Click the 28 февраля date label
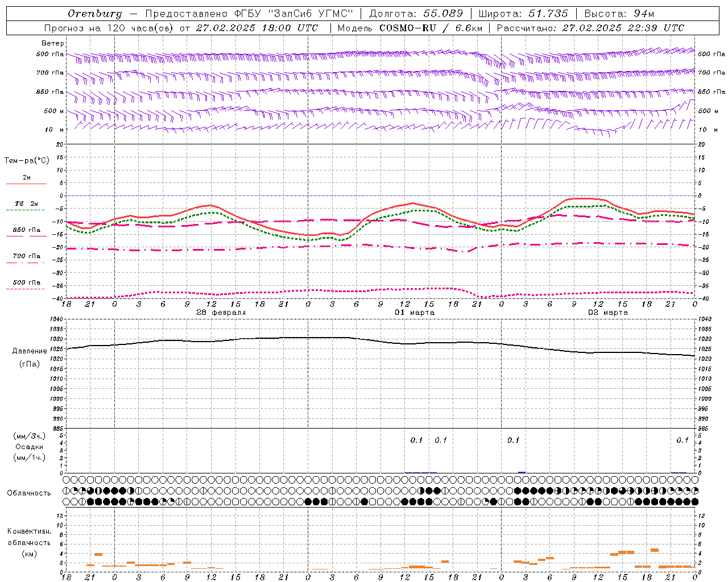This screenshot has height=582, width=728. click(x=221, y=313)
